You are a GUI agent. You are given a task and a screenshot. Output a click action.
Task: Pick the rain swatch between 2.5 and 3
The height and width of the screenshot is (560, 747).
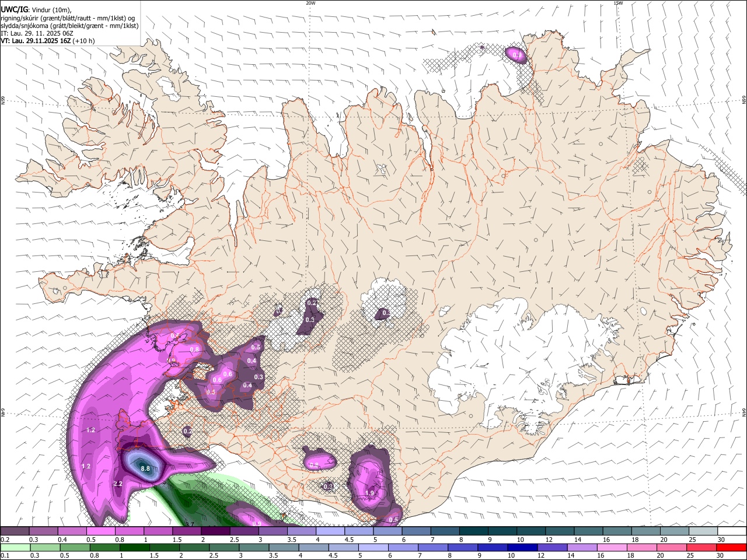[224, 548]
